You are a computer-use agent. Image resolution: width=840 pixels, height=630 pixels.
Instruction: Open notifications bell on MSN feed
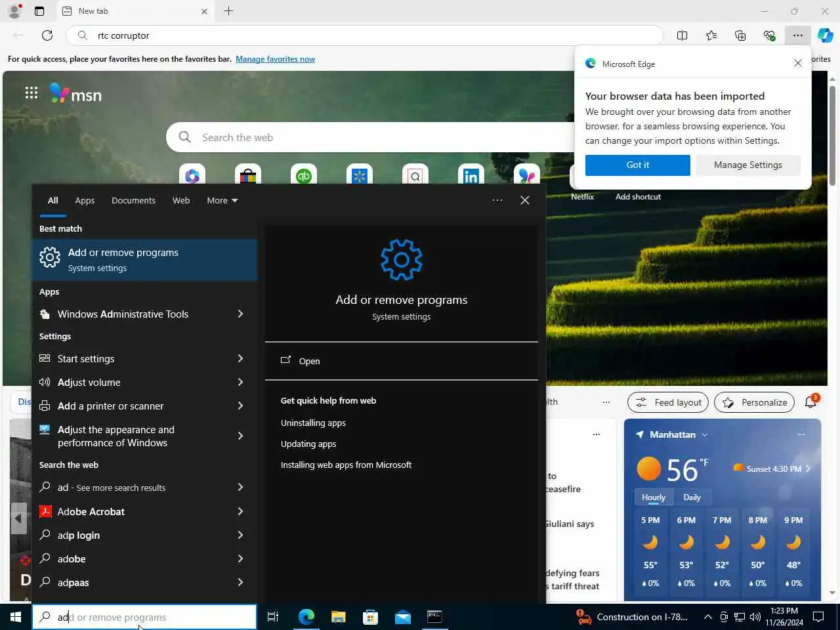[811, 402]
